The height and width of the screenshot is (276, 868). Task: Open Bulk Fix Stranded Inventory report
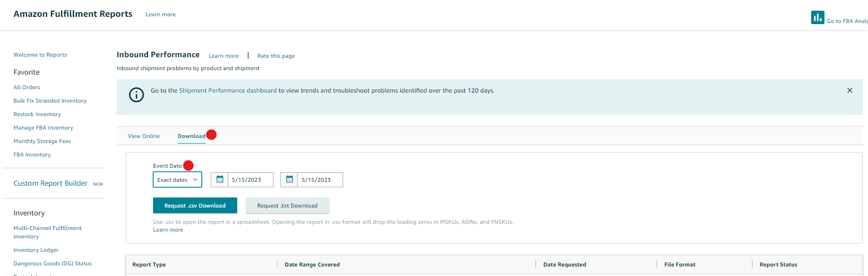click(x=50, y=101)
